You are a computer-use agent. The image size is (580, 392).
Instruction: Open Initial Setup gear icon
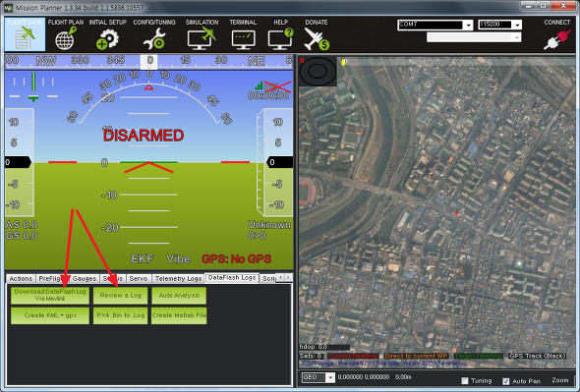pyautogui.click(x=107, y=38)
